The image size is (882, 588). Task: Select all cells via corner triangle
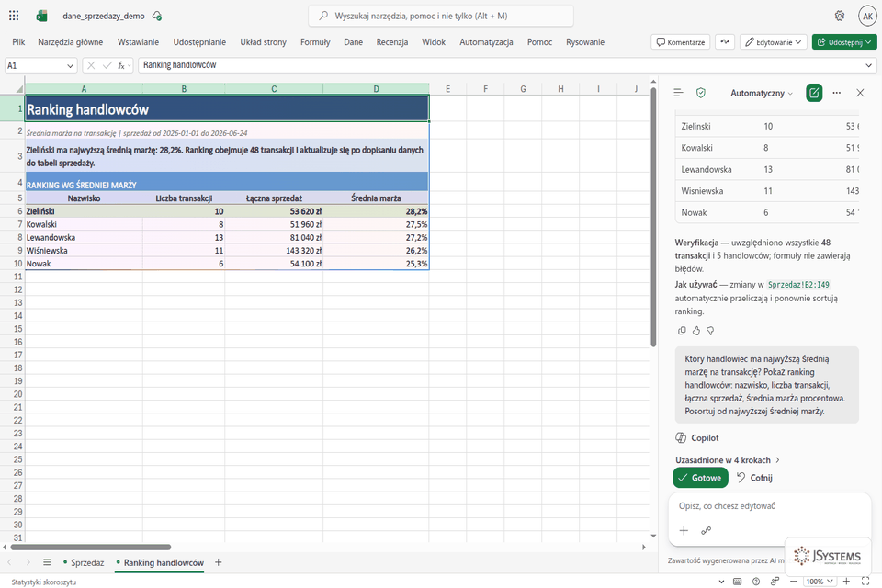(x=19, y=89)
